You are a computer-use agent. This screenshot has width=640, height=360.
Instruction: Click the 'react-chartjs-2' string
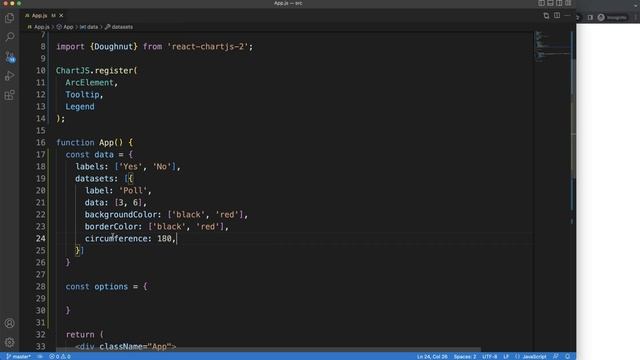pos(208,47)
